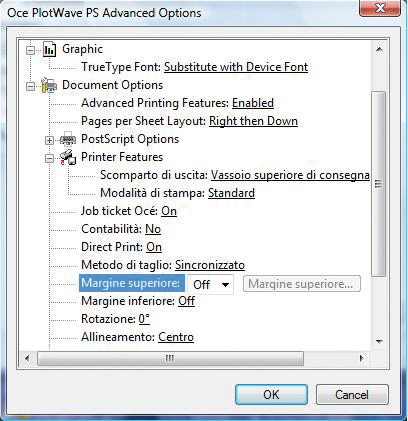Viewport: 408px width, 421px height.
Task: Select Substitute with Device Font value
Action: coord(236,67)
